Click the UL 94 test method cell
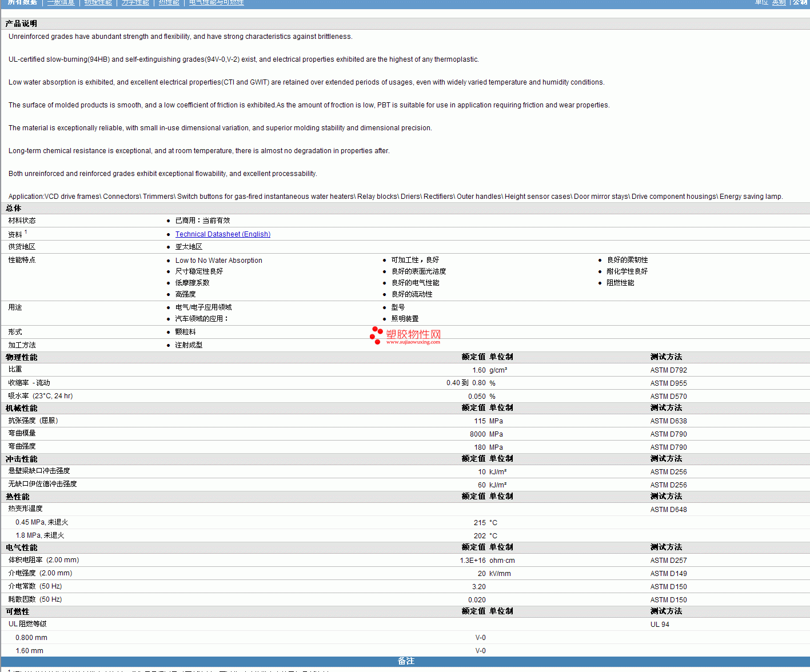This screenshot has width=810, height=672. [660, 625]
